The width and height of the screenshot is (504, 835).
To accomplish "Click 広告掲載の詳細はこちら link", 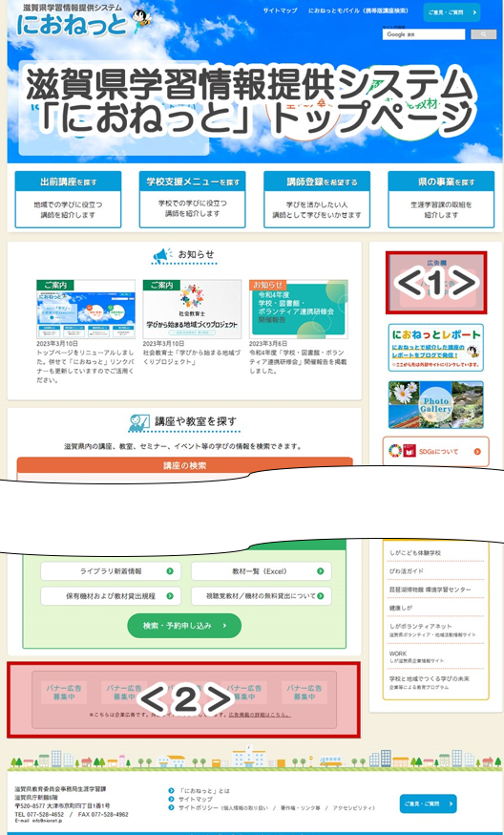I will coord(260,715).
